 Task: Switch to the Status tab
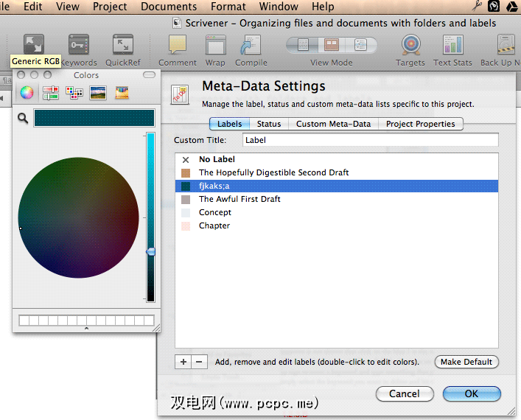pos(269,124)
